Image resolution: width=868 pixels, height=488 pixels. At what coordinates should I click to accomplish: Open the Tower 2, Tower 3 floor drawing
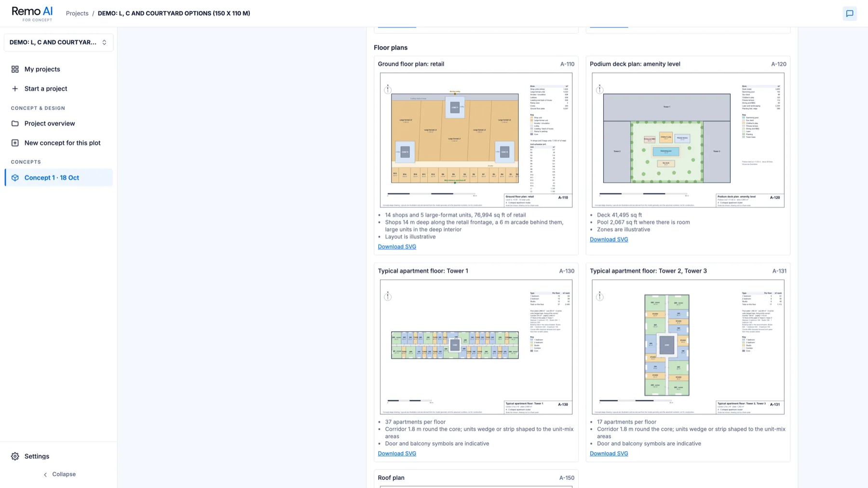point(688,347)
